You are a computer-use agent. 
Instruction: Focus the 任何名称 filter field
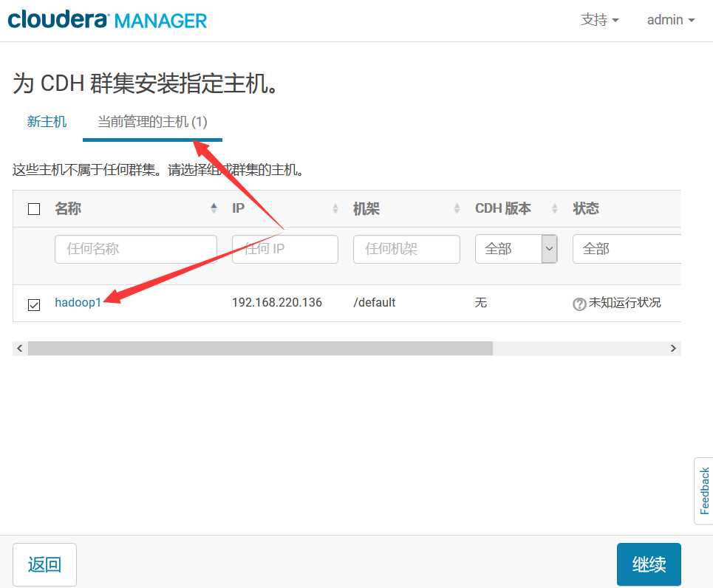coord(135,249)
